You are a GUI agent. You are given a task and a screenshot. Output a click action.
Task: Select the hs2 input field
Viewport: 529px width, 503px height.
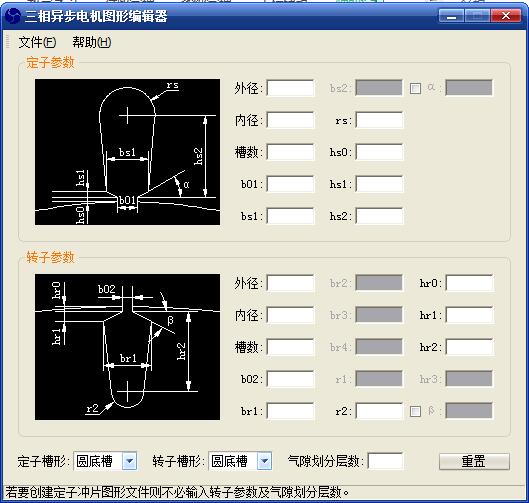tap(379, 216)
